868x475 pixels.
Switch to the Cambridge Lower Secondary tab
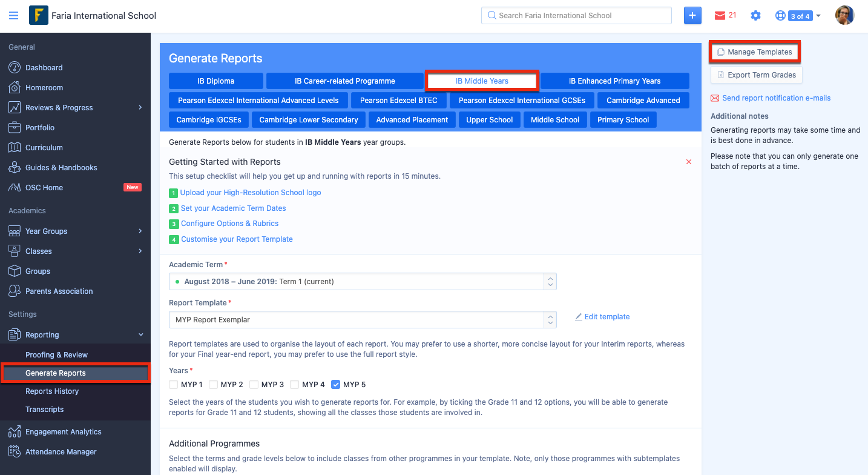309,119
